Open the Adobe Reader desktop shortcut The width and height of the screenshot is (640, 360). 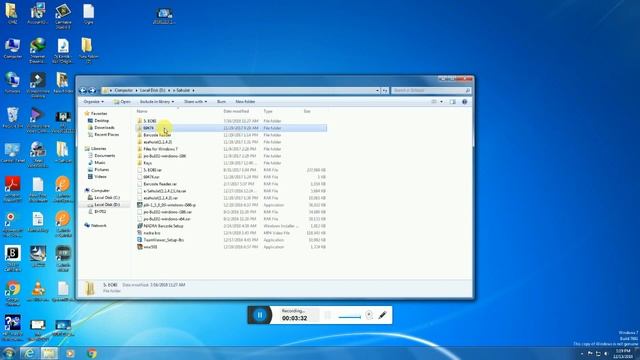pyautogui.click(x=13, y=189)
